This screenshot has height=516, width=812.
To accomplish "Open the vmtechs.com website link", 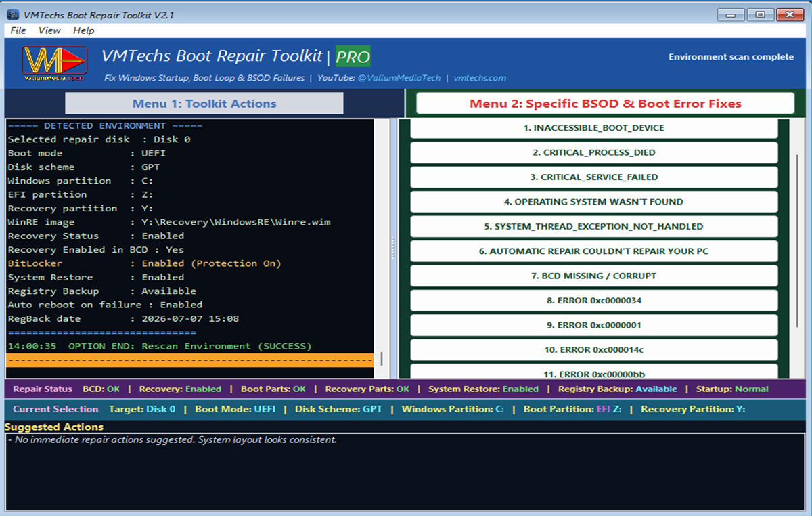I will click(480, 78).
